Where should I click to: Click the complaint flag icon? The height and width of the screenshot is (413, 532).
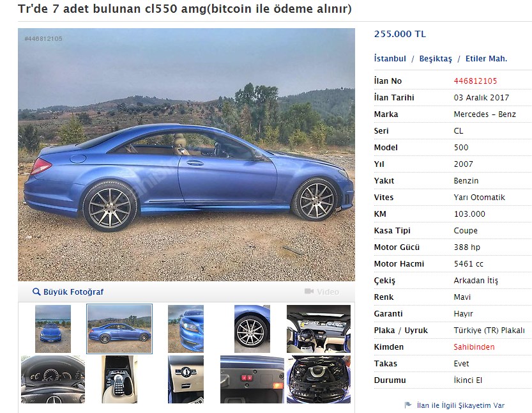click(x=408, y=405)
